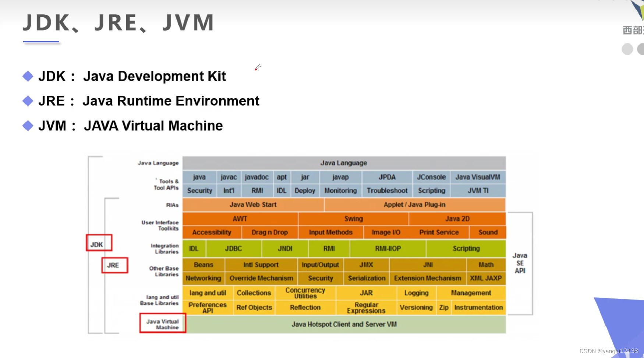Viewport: 644px width, 358px height.
Task: Click the "apt" tool cell
Action: 282,177
